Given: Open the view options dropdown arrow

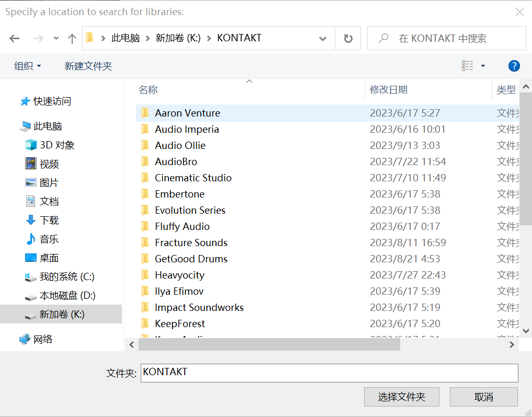Looking at the screenshot, I should [x=483, y=66].
